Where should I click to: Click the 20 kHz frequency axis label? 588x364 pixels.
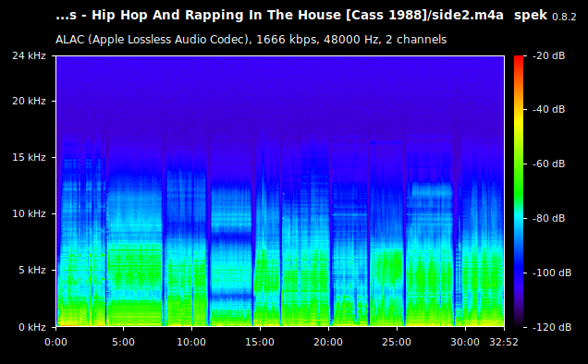(29, 102)
